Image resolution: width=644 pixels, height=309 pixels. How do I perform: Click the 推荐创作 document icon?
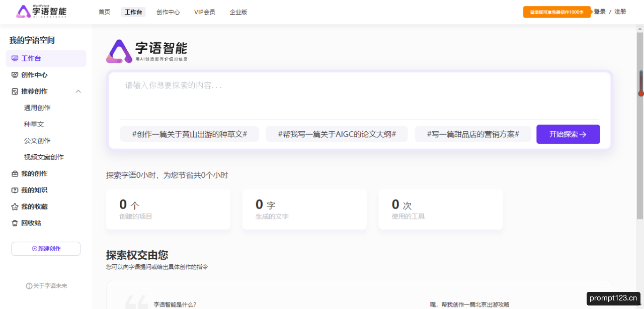click(x=15, y=91)
